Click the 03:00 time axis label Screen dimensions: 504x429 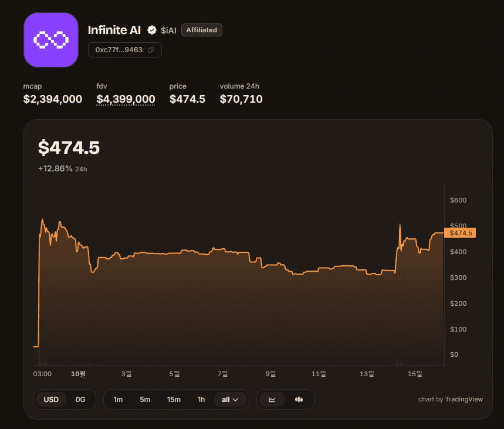pyautogui.click(x=42, y=374)
